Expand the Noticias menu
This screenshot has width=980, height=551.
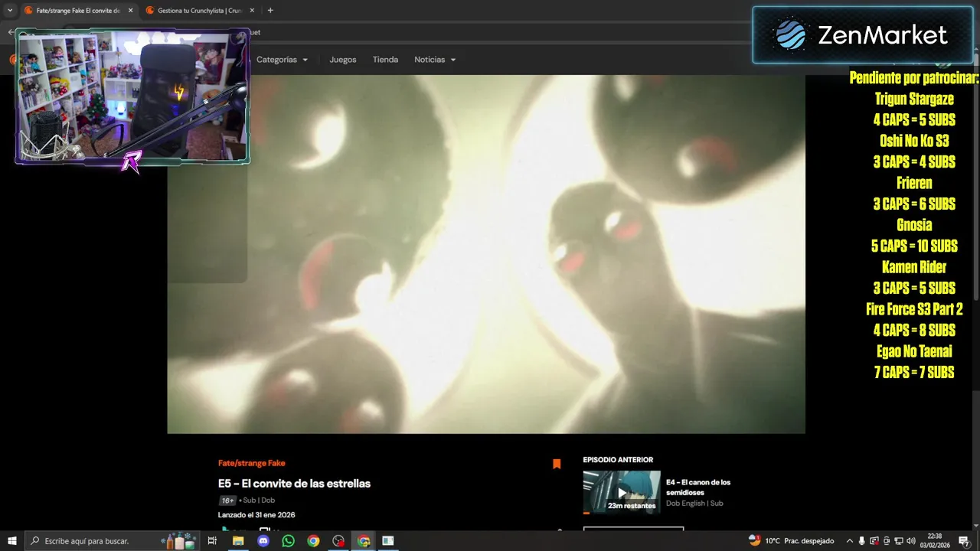pyautogui.click(x=435, y=60)
